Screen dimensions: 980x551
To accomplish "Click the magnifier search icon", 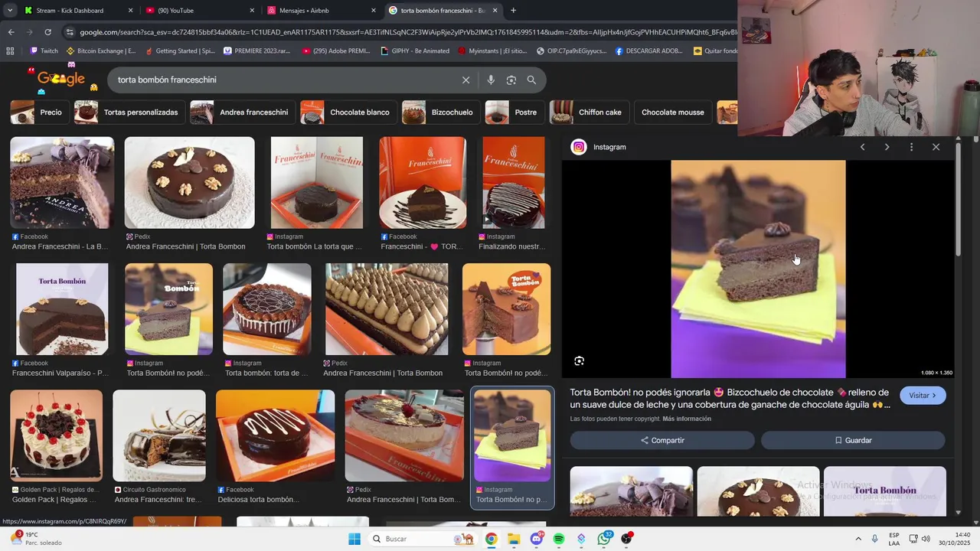I will (x=531, y=80).
